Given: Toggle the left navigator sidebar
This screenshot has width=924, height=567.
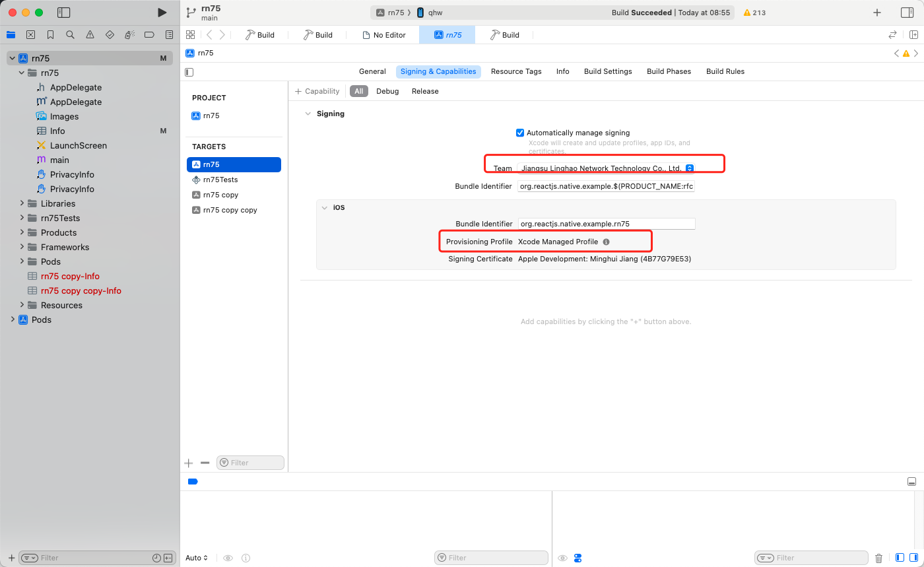Looking at the screenshot, I should [64, 13].
